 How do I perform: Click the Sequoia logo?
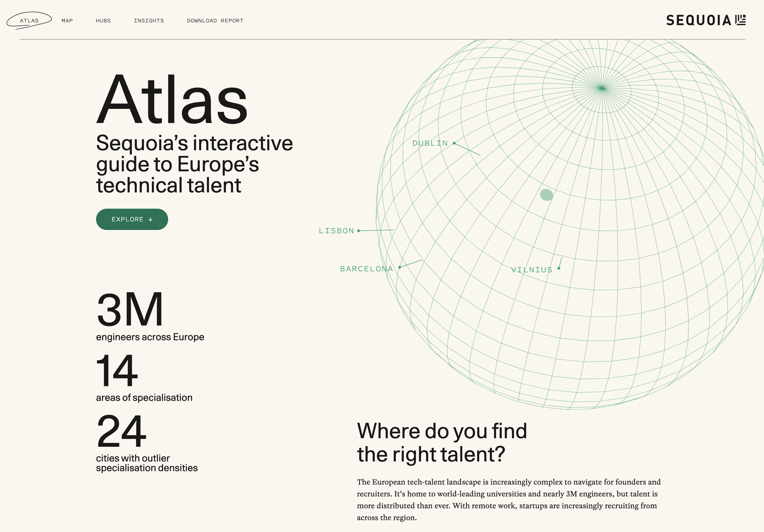(x=706, y=20)
